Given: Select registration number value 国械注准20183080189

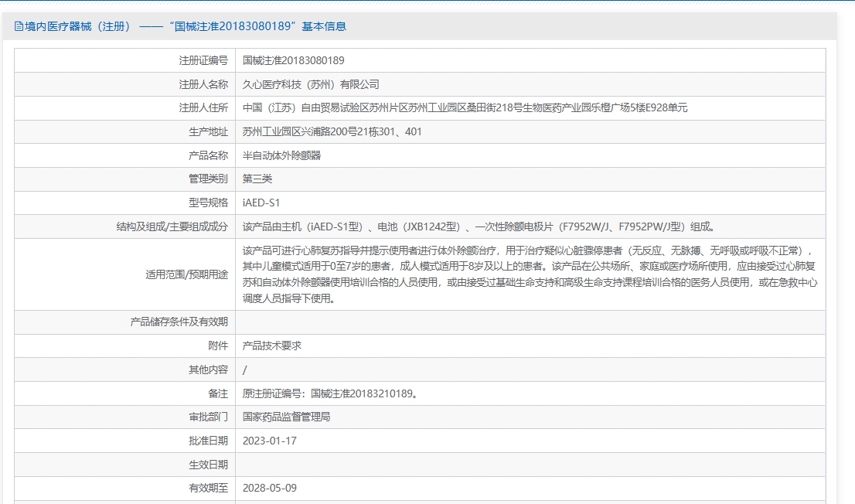Looking at the screenshot, I should coord(293,60).
